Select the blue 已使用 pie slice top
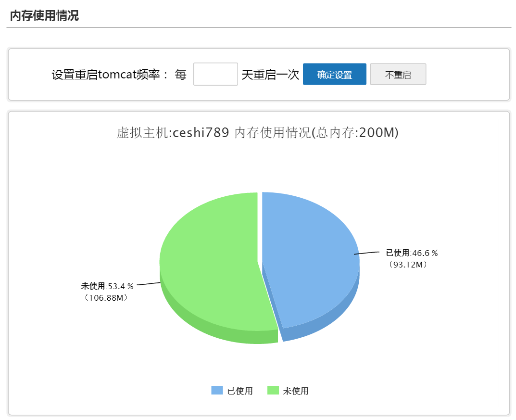The width and height of the screenshot is (516, 420). click(308, 250)
